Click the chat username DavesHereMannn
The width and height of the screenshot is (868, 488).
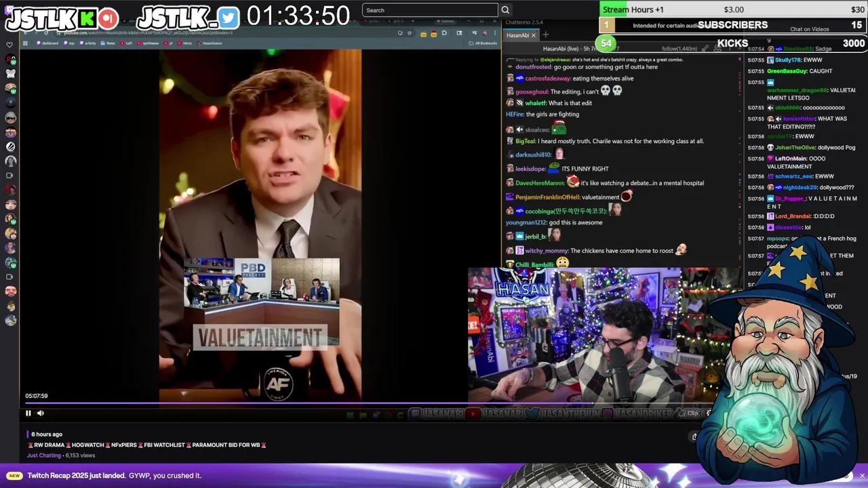coord(540,183)
